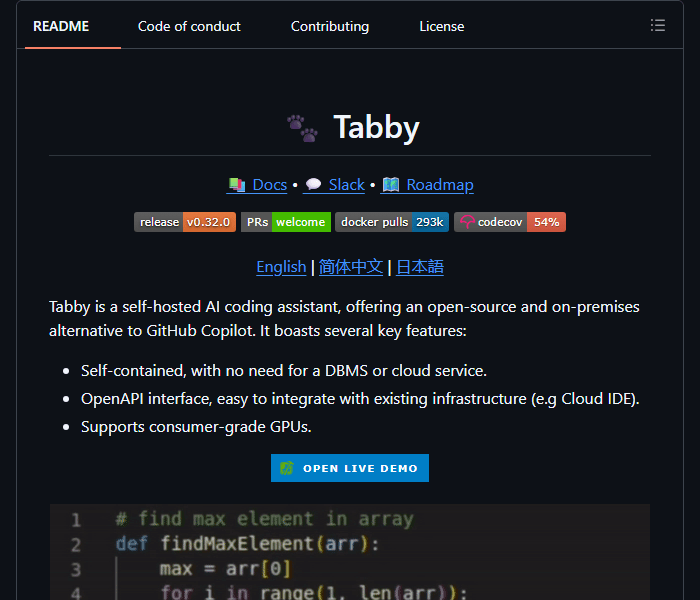Open the Roadmap link

[427, 185]
